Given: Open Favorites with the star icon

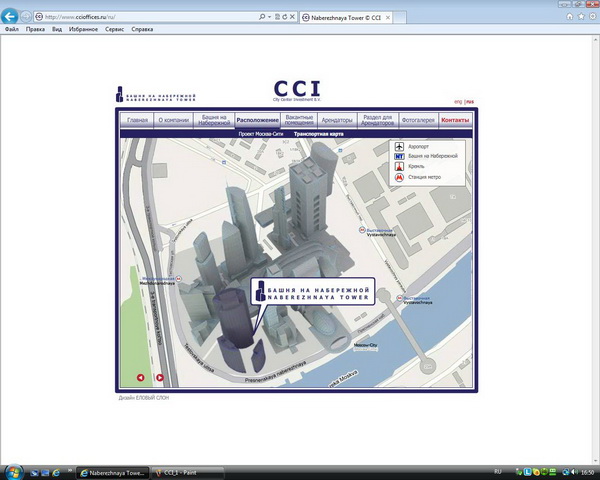Looking at the screenshot, I should (581, 16).
